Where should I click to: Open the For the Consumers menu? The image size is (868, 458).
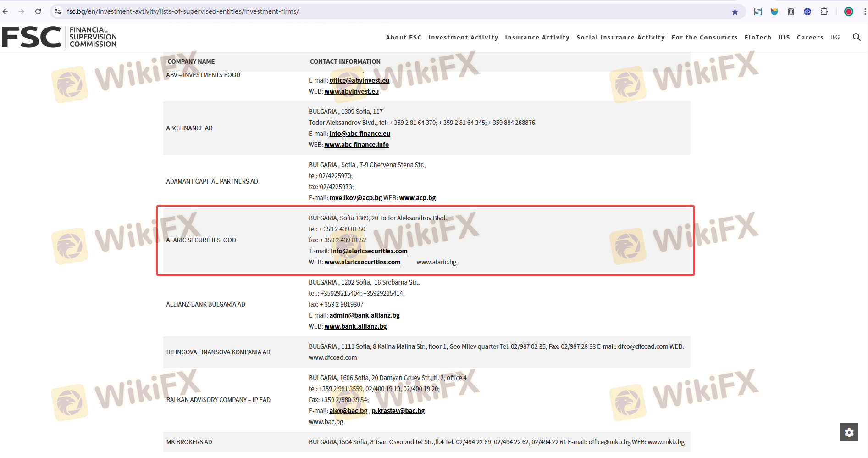pyautogui.click(x=704, y=38)
